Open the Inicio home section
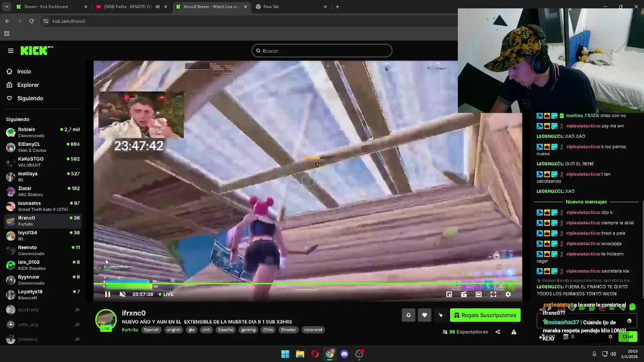This screenshot has height=362, width=644. point(24,71)
